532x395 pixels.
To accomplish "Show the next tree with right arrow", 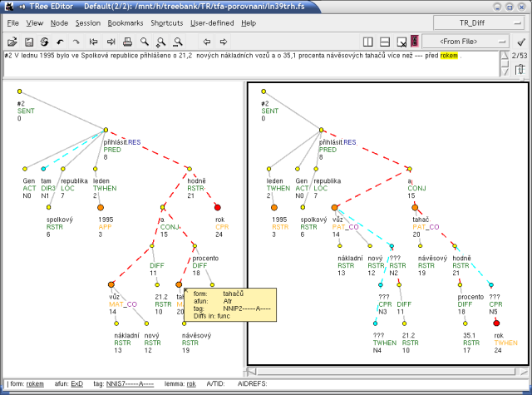I will [x=224, y=42].
